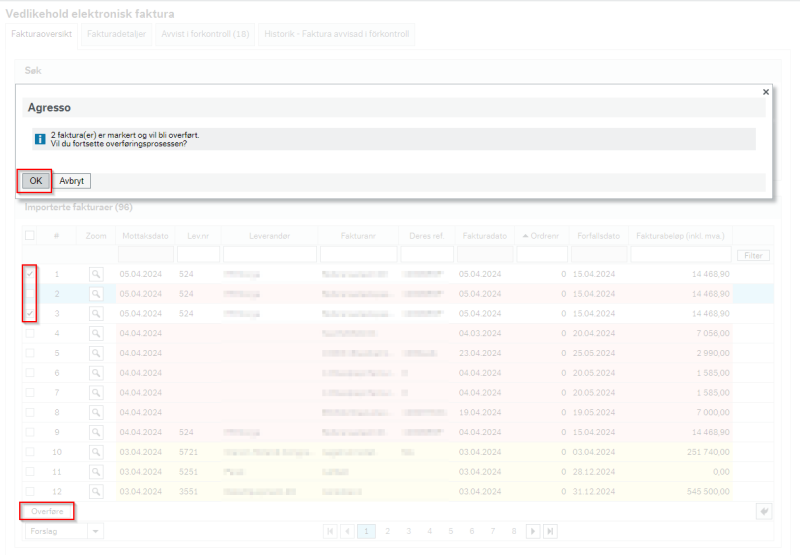Screen dimensions: 800x555
Task: Click amount 7 056,00 in row 4
Action: pyautogui.click(x=713, y=333)
